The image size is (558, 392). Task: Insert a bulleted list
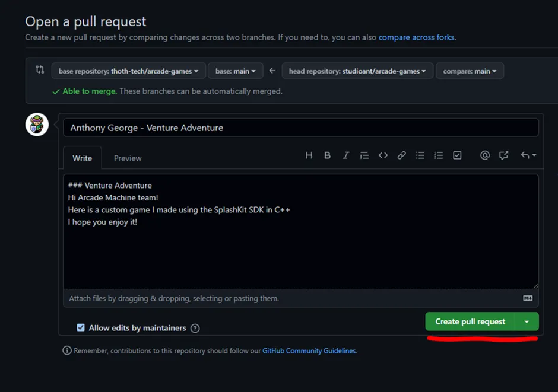420,155
